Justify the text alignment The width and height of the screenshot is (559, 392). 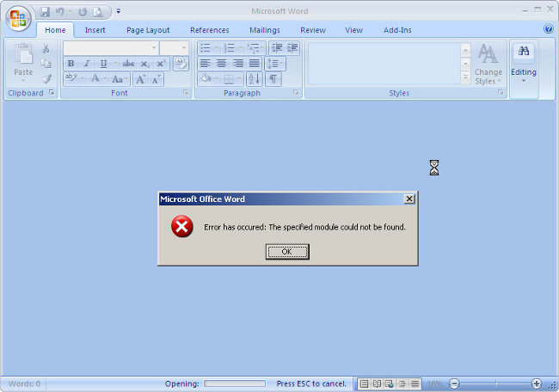click(x=255, y=64)
